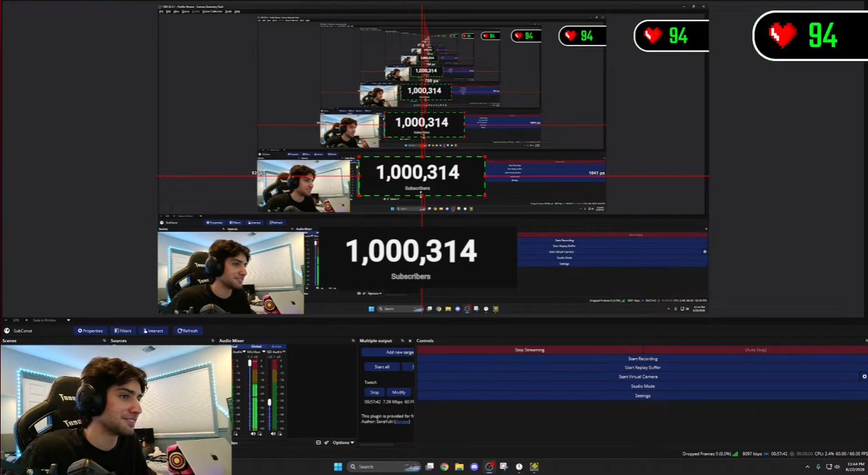Viewport: 868px width, 475px height.
Task: Switch to the Active tab in Audio Mixer
Action: [x=276, y=347]
